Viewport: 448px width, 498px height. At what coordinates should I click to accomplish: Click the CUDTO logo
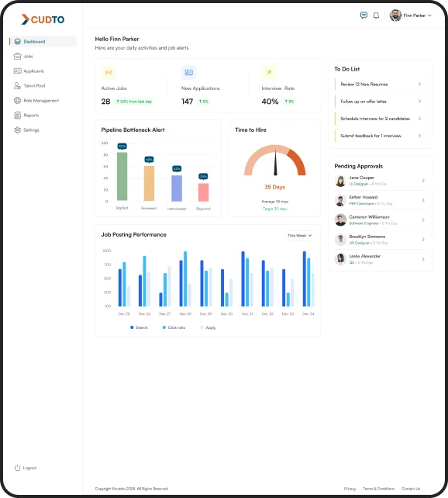tap(43, 19)
